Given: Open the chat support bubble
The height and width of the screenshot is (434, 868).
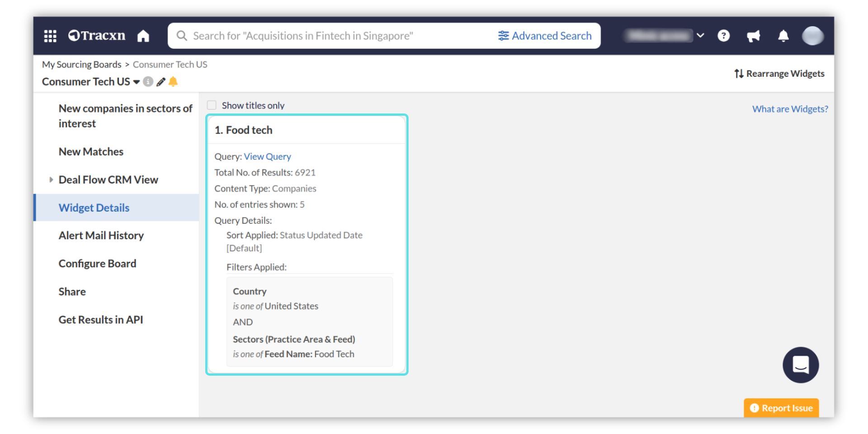Looking at the screenshot, I should tap(800, 365).
